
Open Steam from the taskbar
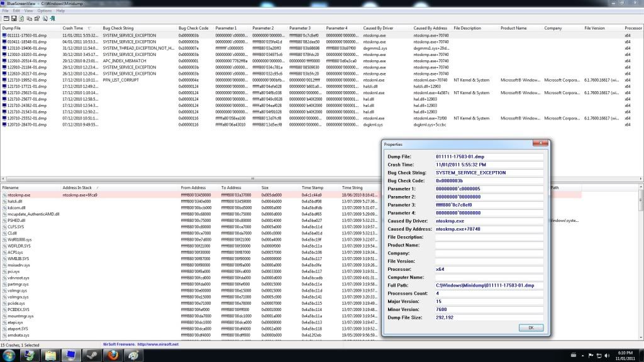click(x=92, y=355)
